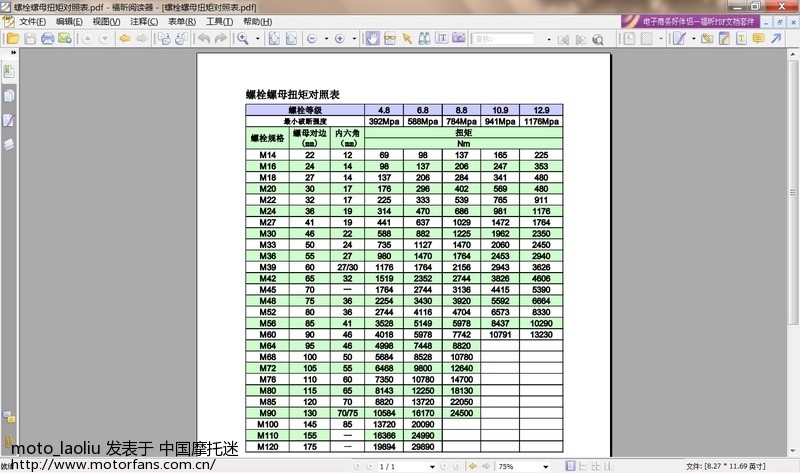Click previous view arrow in status bar

(473, 466)
